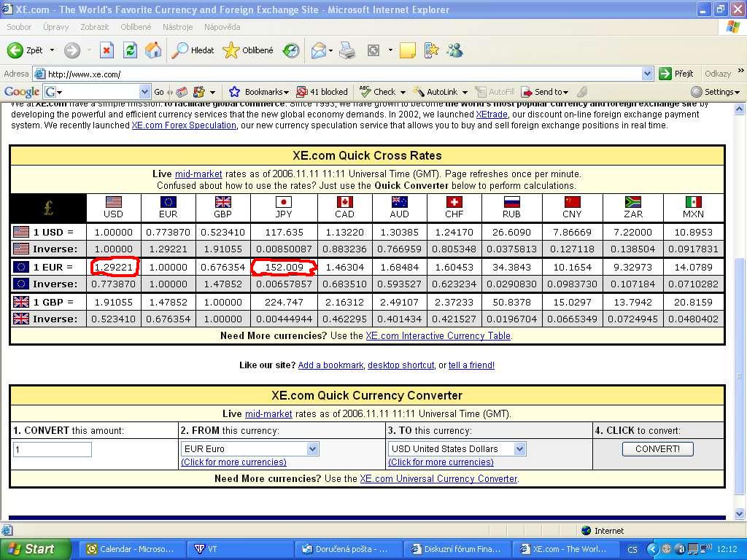Screen dimensions: 747x560
Task: Click the Windows Start button
Action: [x=35, y=549]
